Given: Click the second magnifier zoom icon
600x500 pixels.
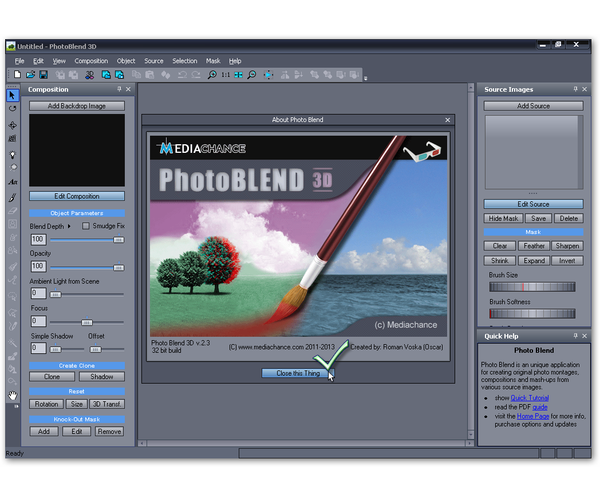Looking at the screenshot, I should (x=252, y=75).
